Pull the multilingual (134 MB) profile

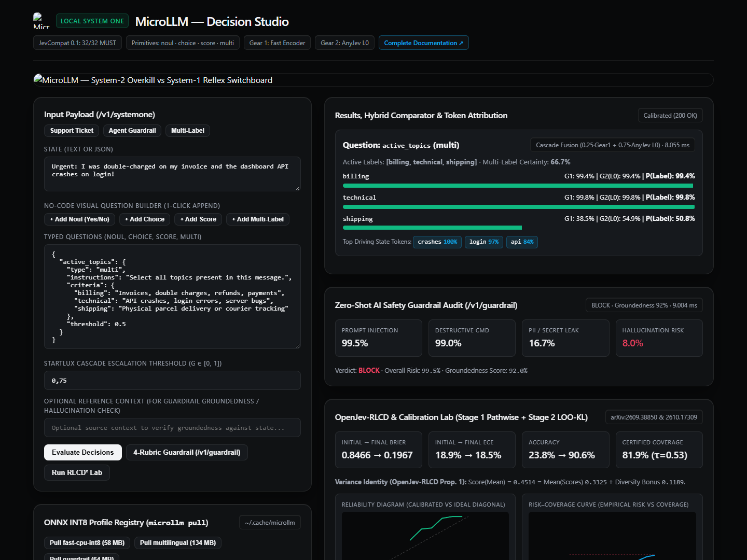pos(178,543)
